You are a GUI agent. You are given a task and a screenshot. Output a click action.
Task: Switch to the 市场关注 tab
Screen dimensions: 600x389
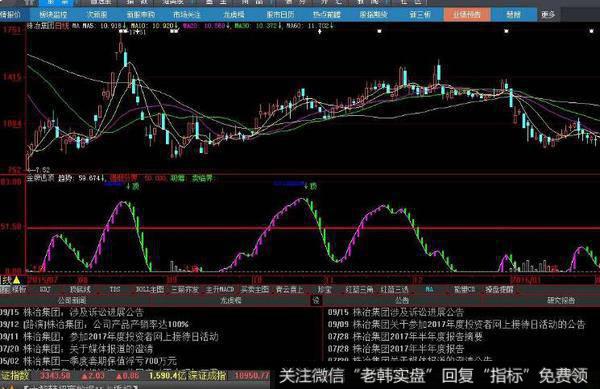[186, 15]
